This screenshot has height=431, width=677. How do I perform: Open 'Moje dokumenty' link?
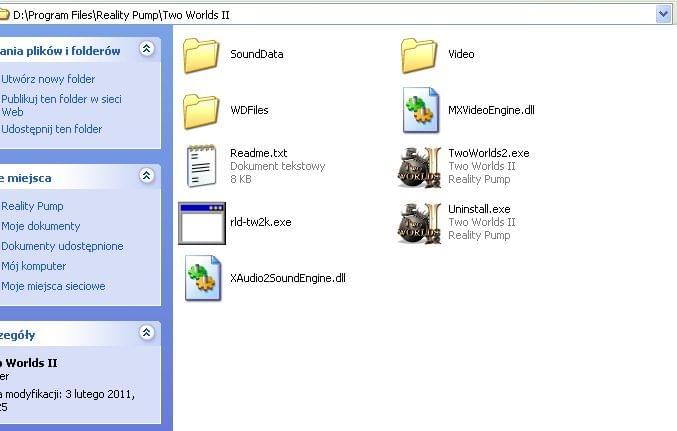point(41,226)
